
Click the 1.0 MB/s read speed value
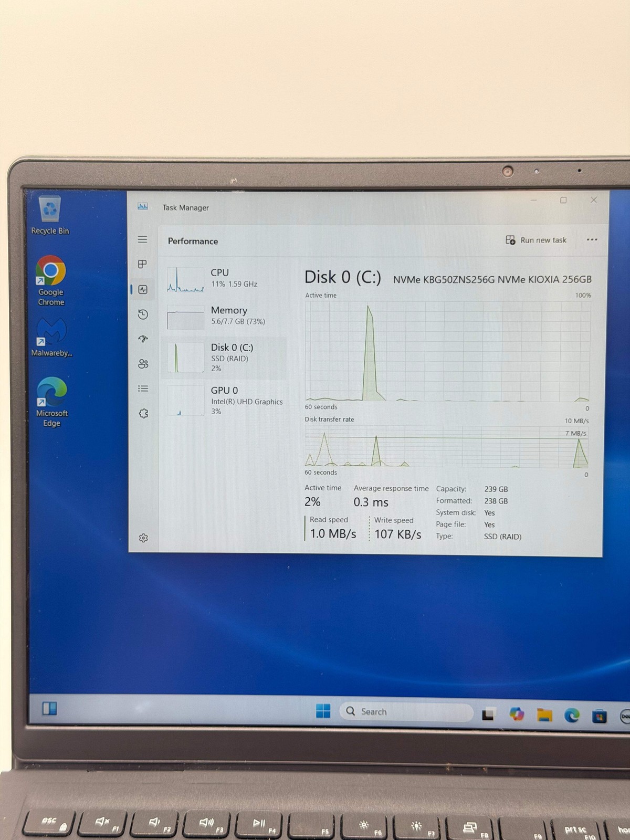tap(333, 534)
